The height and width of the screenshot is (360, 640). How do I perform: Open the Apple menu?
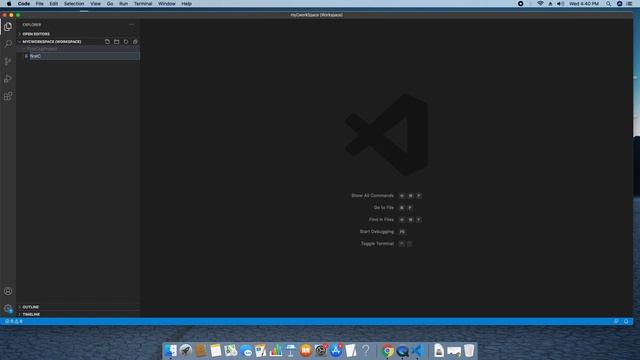(x=9, y=4)
